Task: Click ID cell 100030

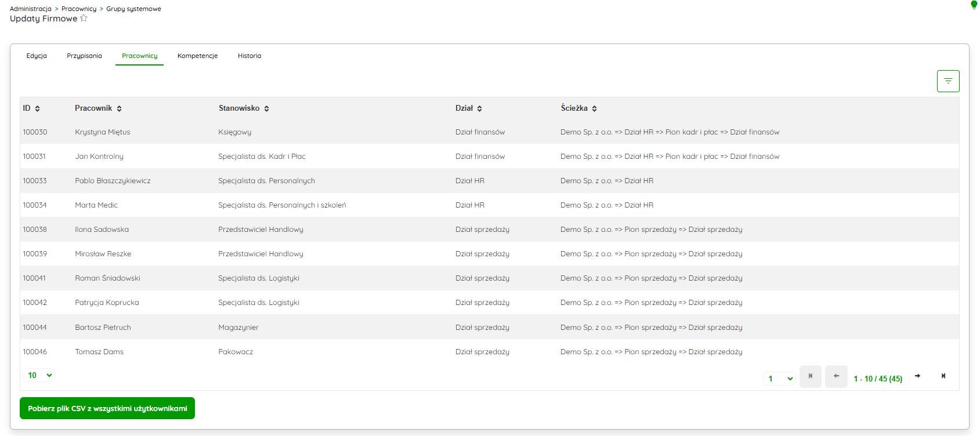Action: [35, 132]
